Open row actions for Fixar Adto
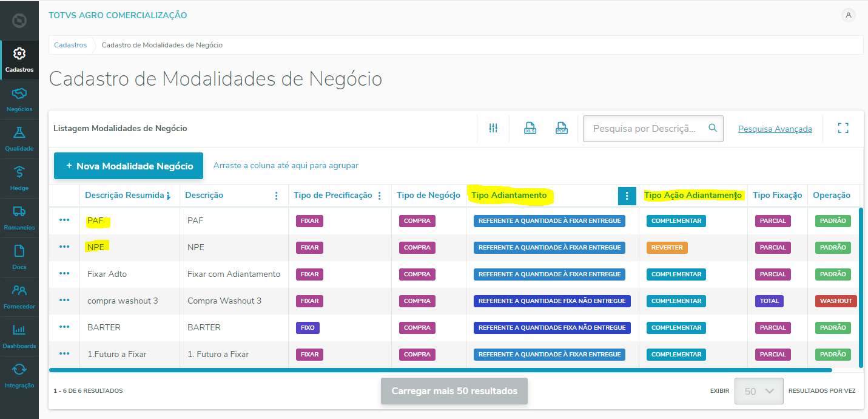This screenshot has width=868, height=419. click(x=64, y=273)
